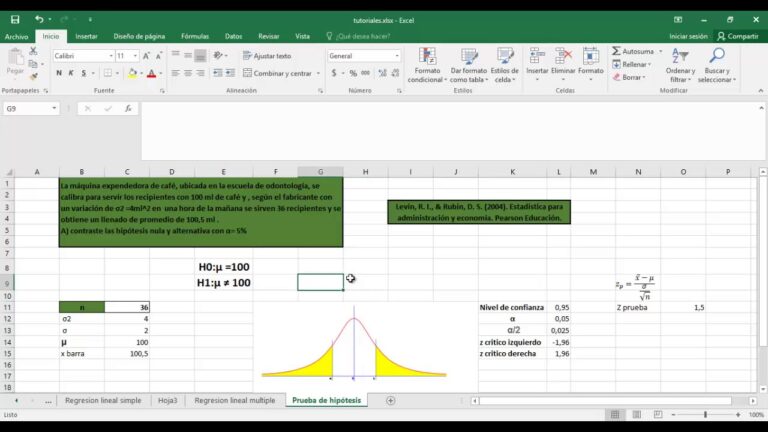
Task: Open Ordenar y filtrar menu
Action: click(x=680, y=65)
